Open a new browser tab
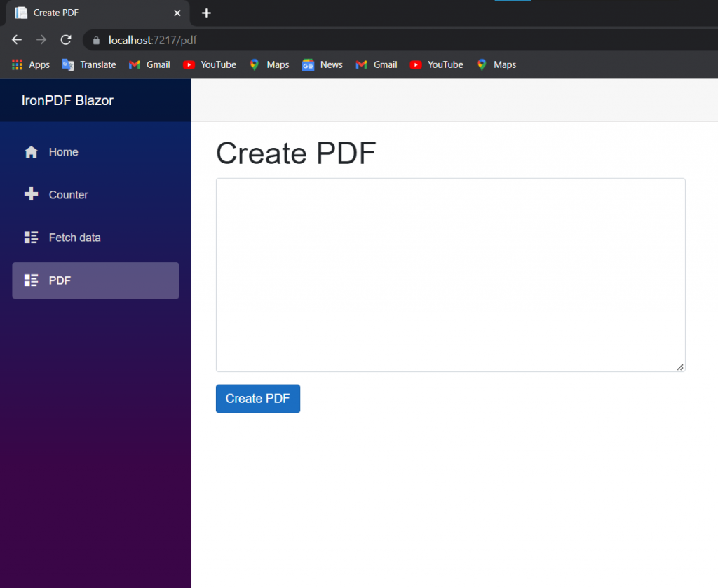 pos(206,13)
